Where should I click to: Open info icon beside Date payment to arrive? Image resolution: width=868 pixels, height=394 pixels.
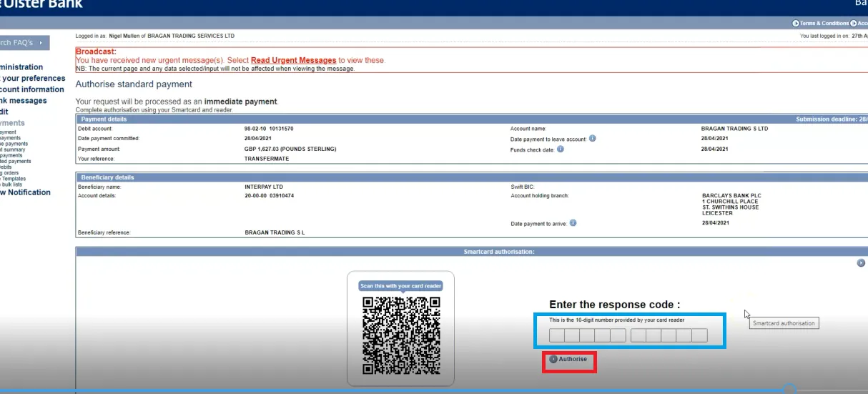[x=573, y=223]
